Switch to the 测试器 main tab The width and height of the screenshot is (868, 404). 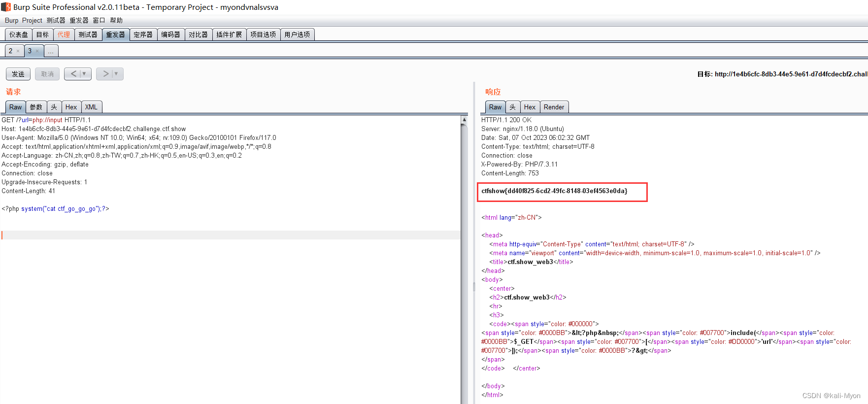tap(88, 34)
